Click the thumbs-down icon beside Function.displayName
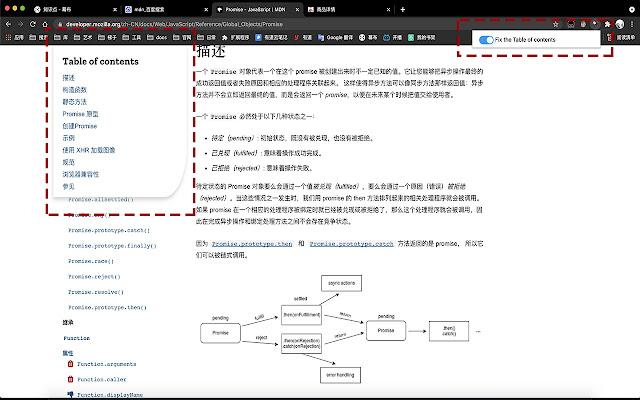This screenshot has height=400, width=640. (70, 394)
